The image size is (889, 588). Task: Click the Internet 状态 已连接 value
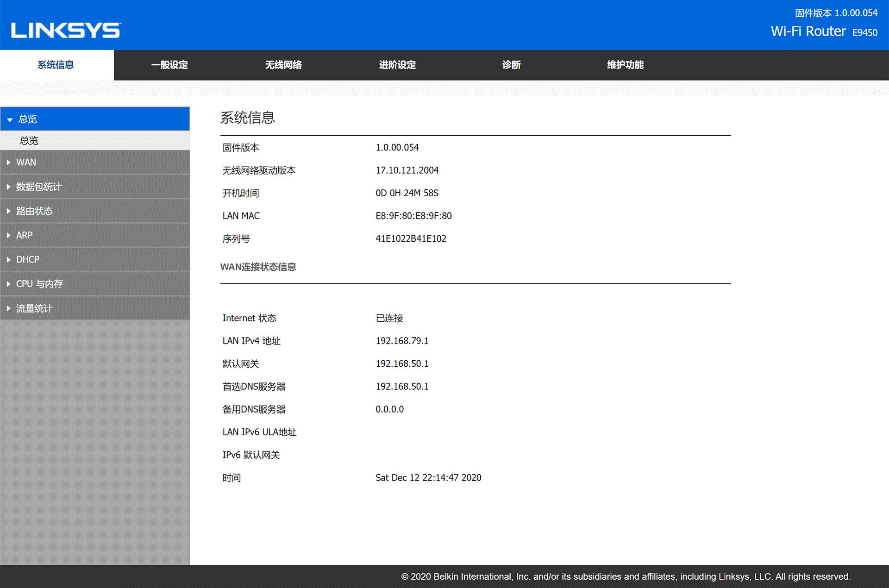(x=389, y=318)
